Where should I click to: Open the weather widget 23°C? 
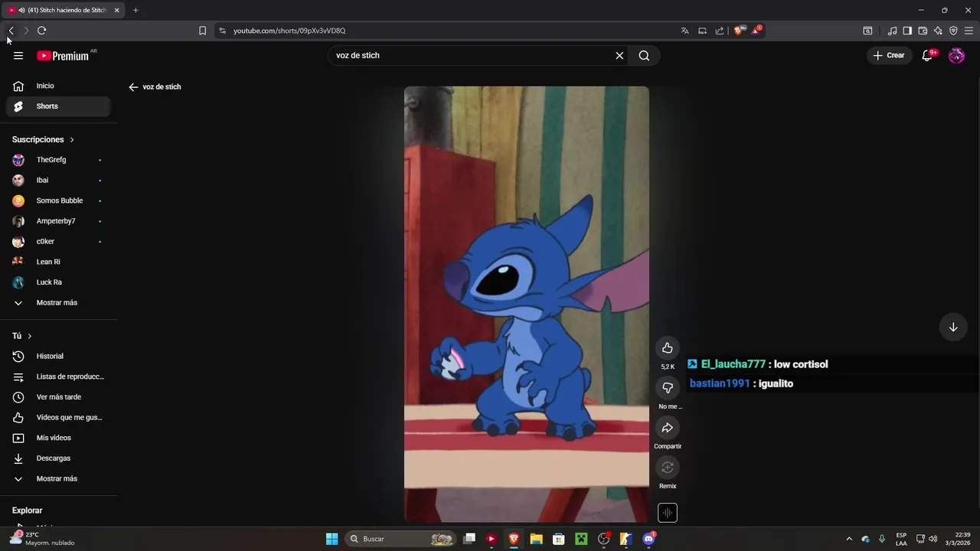(42, 539)
